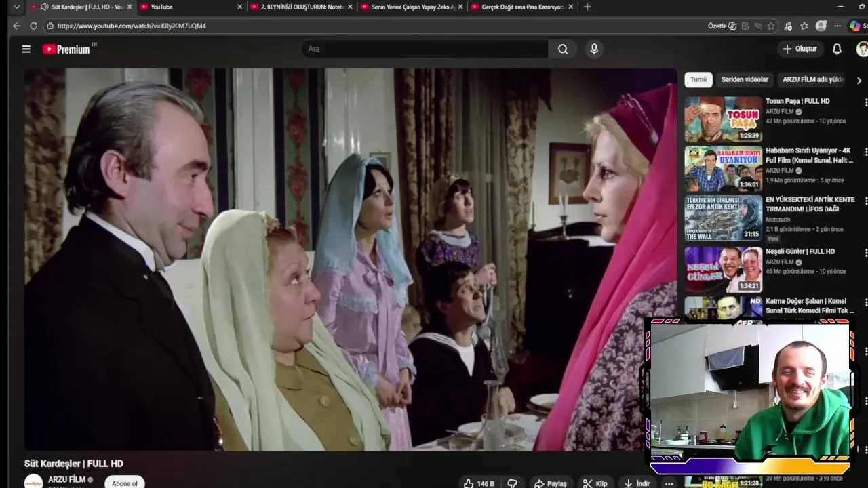Open more actions dots beside İndir

669,483
